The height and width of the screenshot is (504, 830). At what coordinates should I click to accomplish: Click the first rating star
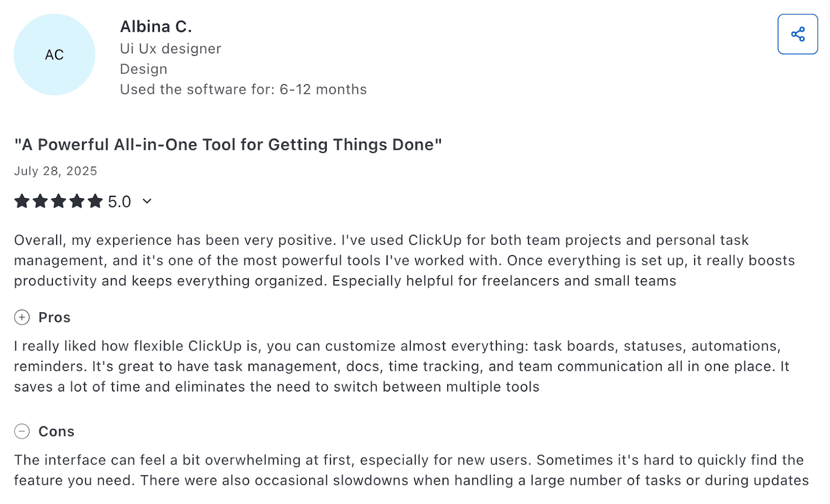tap(22, 201)
